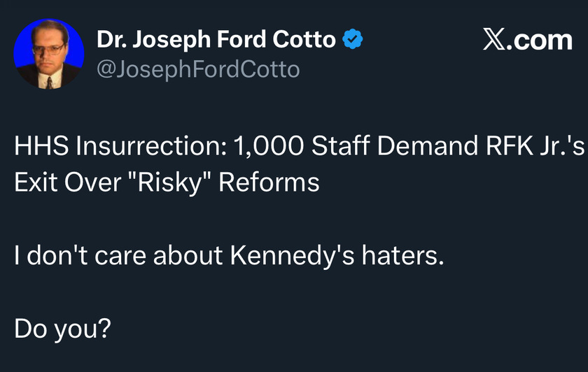The width and height of the screenshot is (588, 372).
Task: Click "RFK Jr.'s" in the post text
Action: (535, 145)
